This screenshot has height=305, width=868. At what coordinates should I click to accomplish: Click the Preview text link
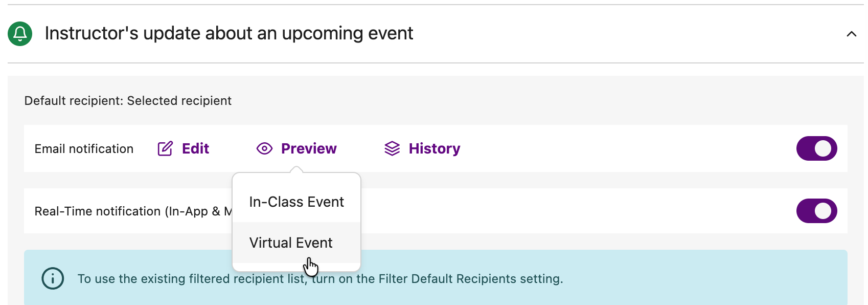pos(309,149)
